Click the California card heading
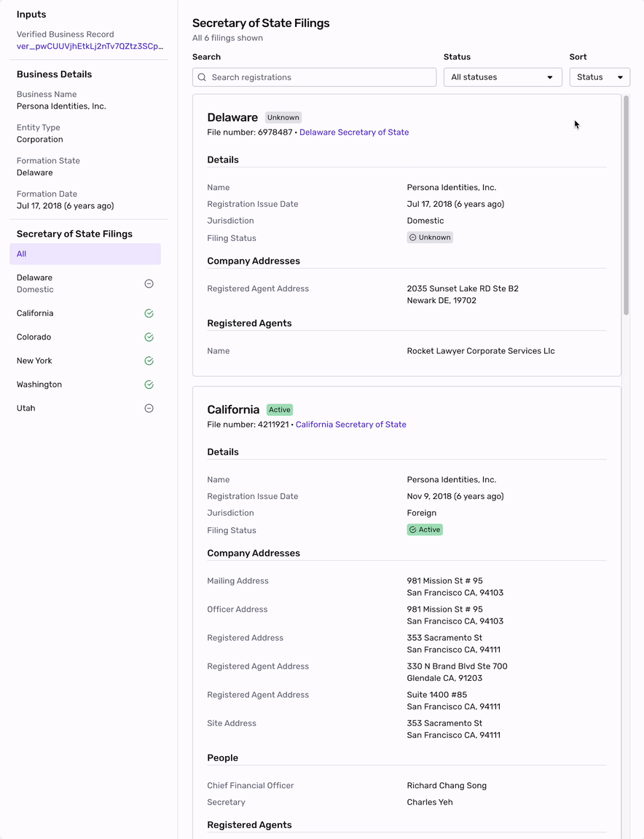The height and width of the screenshot is (839, 644). tap(233, 409)
